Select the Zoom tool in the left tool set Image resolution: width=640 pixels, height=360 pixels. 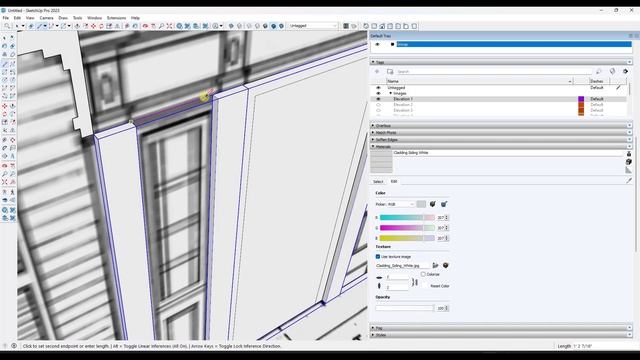pyautogui.click(x=4, y=174)
